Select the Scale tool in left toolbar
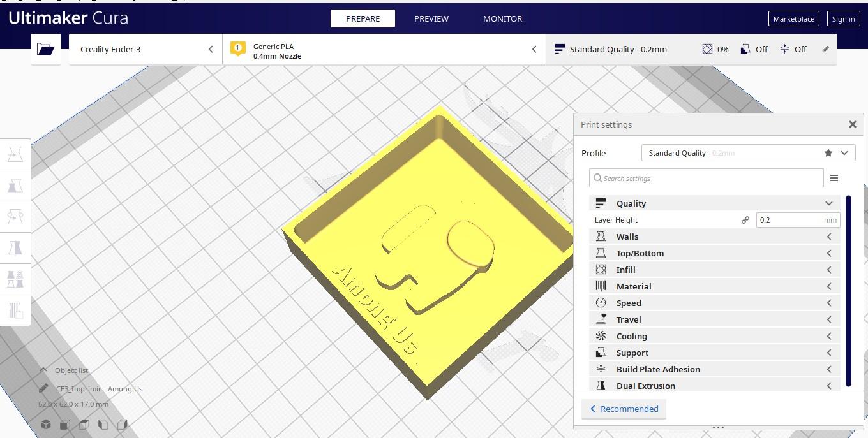The width and height of the screenshot is (868, 438). (x=15, y=186)
